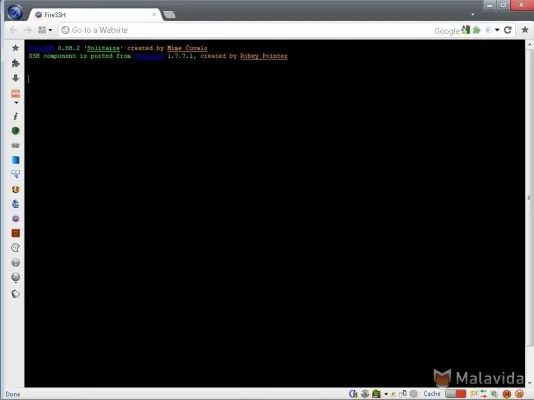Image resolution: width=534 pixels, height=400 pixels.
Task: Click the bookmark star right of address bar
Action: (x=525, y=30)
